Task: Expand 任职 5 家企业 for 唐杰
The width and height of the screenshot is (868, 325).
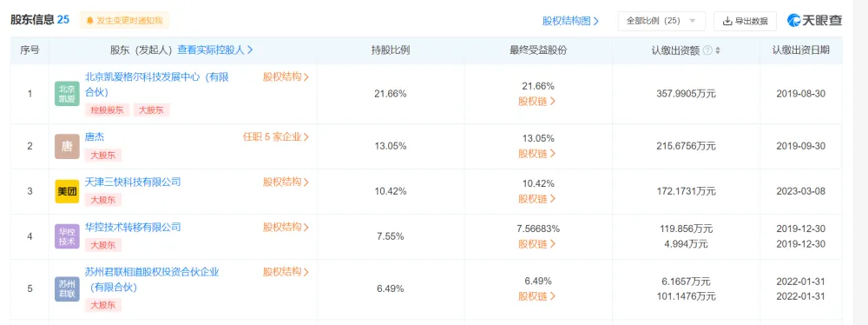Action: coord(276,136)
